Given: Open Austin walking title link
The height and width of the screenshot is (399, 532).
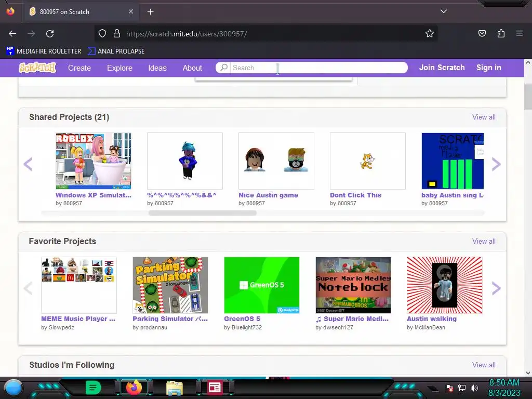Looking at the screenshot, I should click(x=432, y=319).
